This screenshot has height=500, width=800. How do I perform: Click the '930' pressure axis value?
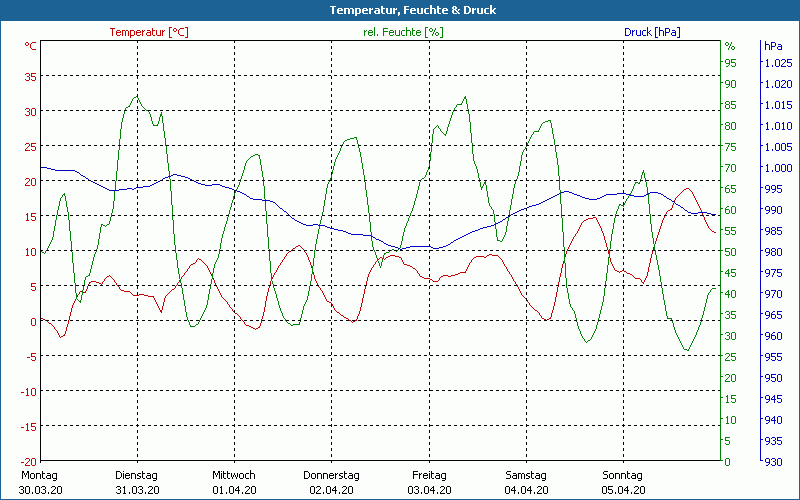[773, 462]
